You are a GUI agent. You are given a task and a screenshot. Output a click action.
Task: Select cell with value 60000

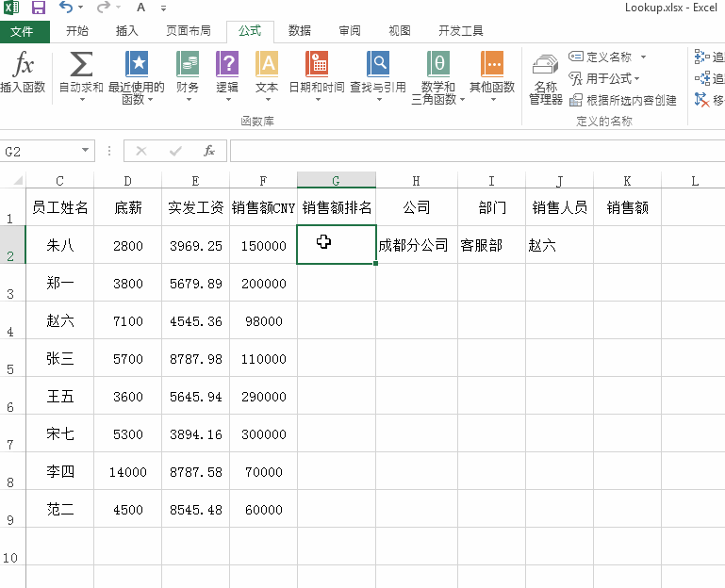pos(263,509)
